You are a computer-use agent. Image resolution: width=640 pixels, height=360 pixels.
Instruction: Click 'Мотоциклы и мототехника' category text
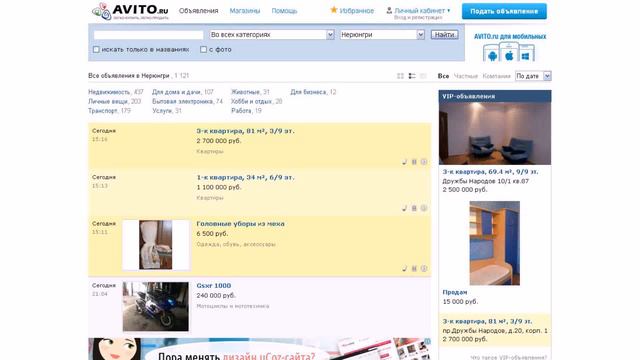click(x=233, y=306)
